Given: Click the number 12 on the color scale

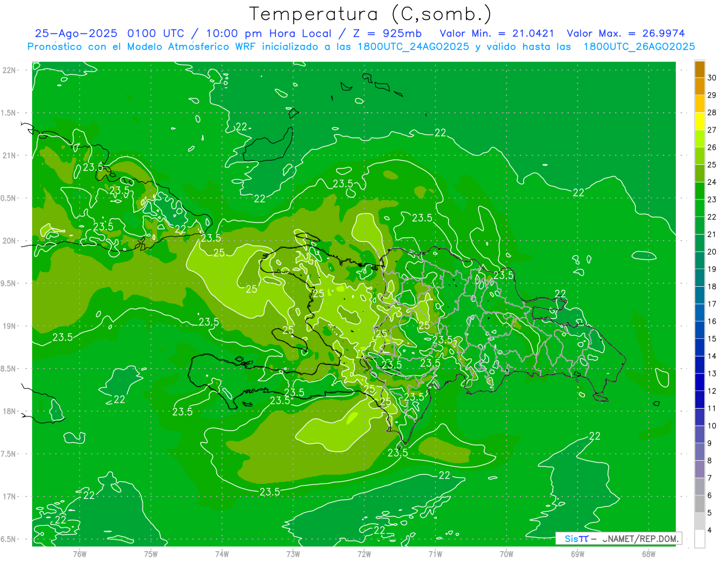Looking at the screenshot, I should [x=712, y=391].
